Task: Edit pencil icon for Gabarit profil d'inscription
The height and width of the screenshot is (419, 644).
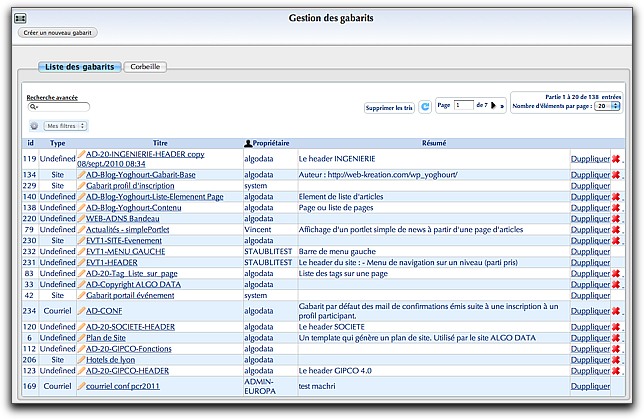Action: point(81,186)
